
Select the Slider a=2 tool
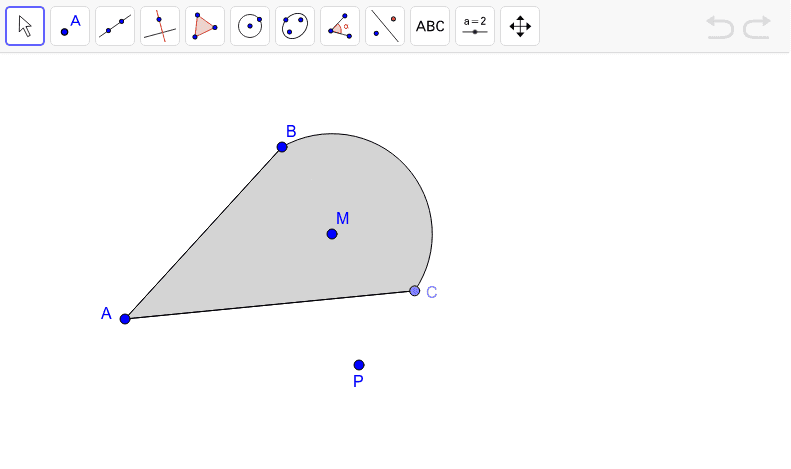point(475,26)
